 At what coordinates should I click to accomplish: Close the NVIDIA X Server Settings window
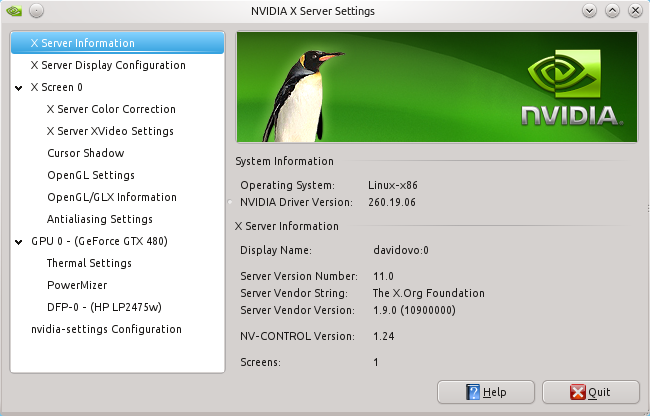[635, 11]
